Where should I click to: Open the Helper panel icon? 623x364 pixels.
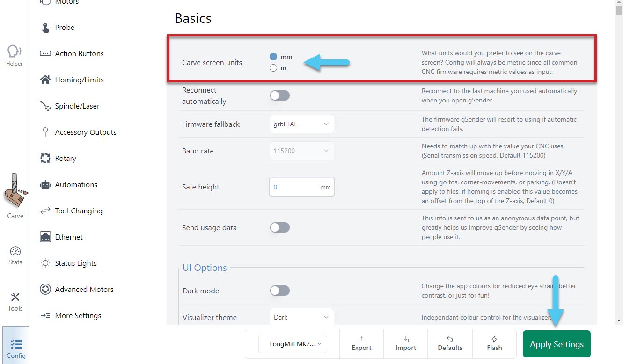[x=14, y=52]
